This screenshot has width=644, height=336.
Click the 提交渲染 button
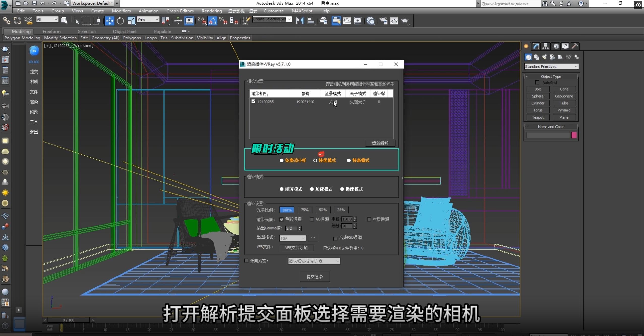pos(314,277)
